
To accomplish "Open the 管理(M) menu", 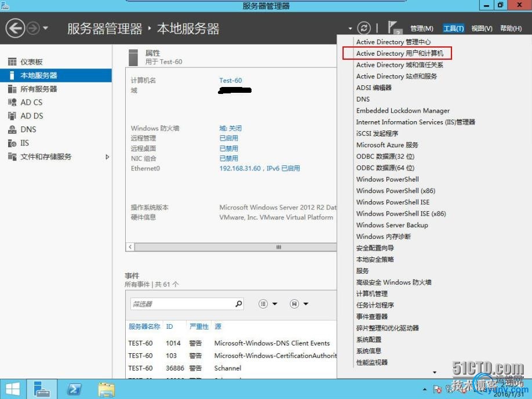I will pos(422,28).
